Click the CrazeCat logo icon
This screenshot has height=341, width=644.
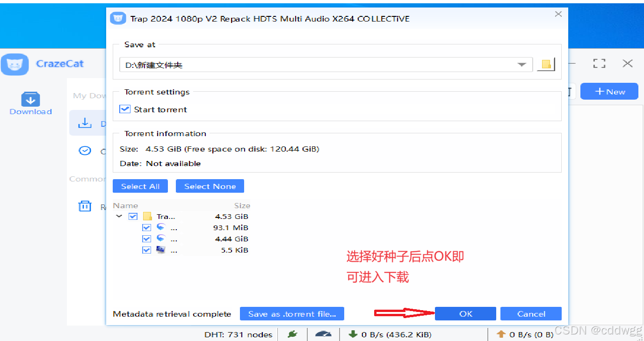point(14,64)
